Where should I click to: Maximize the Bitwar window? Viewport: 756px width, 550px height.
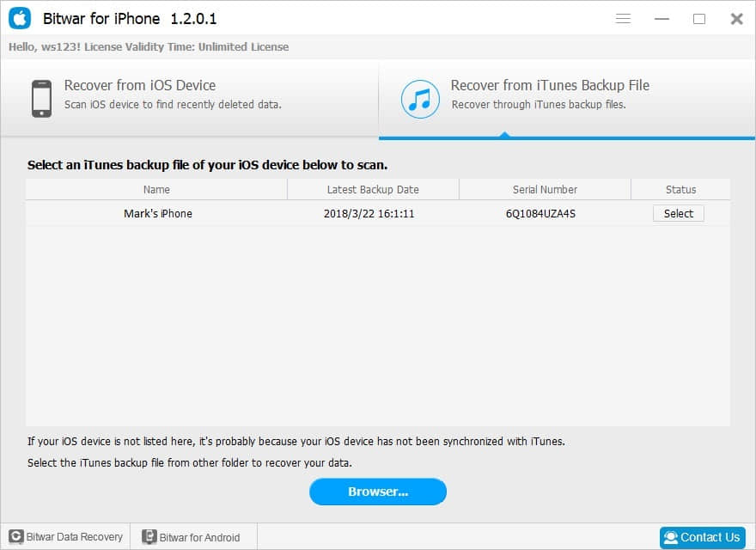[x=699, y=19]
